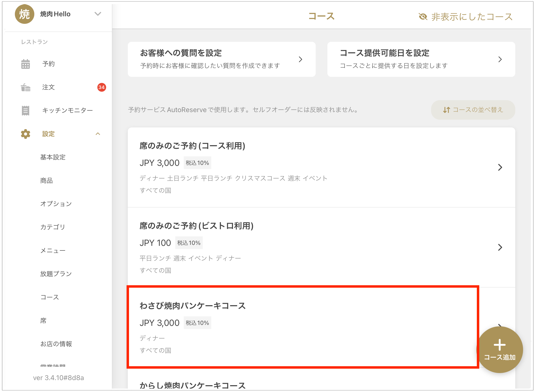Click the food order icon for 注文
This screenshot has height=392, width=535.
[x=25, y=87]
